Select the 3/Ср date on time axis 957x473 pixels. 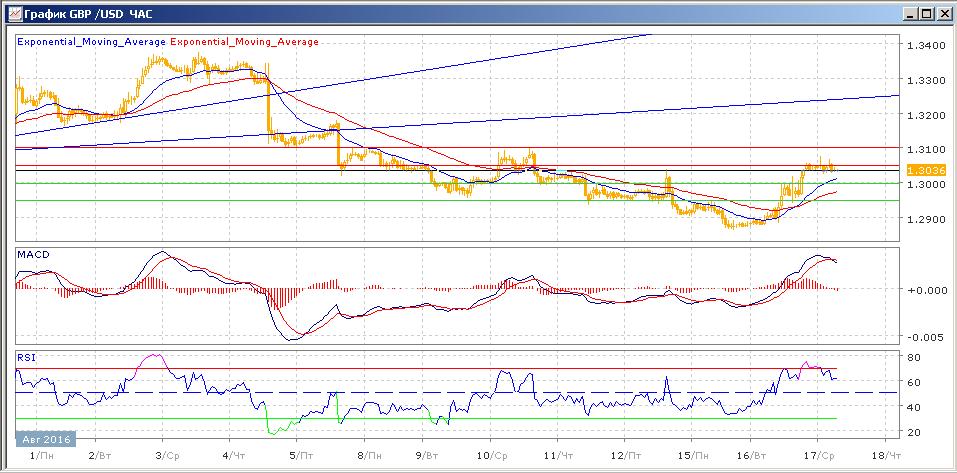pos(167,456)
